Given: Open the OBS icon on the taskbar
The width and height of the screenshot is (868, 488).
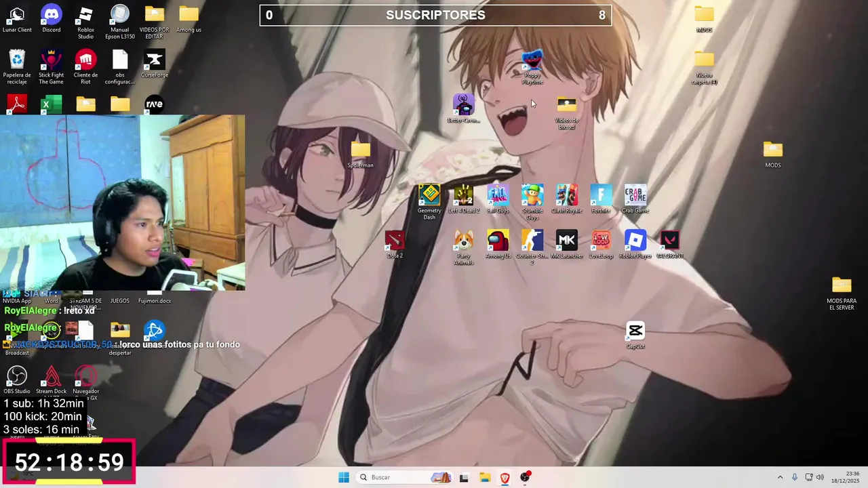Looking at the screenshot, I should (x=525, y=477).
